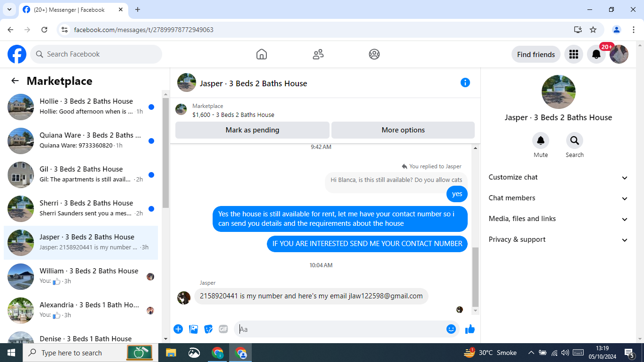The width and height of the screenshot is (644, 362).
Task: Select the Messenger Facebook browser tab
Action: 73,9
